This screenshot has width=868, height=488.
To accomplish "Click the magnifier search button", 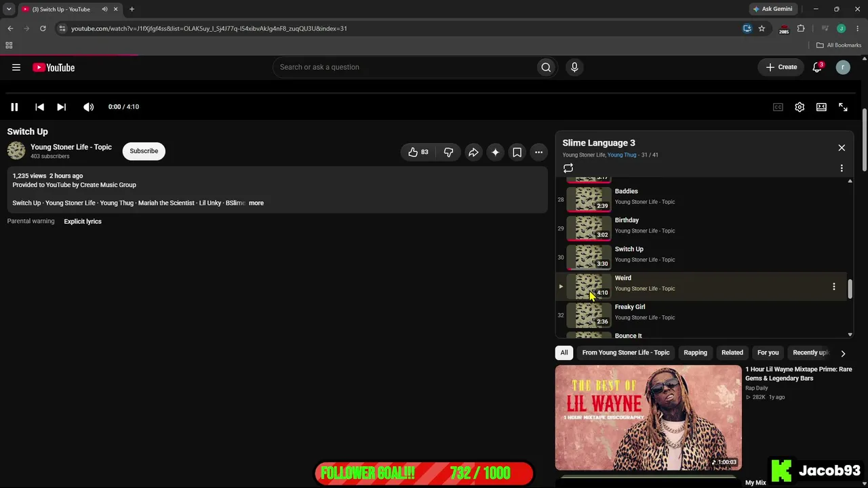I will (546, 67).
